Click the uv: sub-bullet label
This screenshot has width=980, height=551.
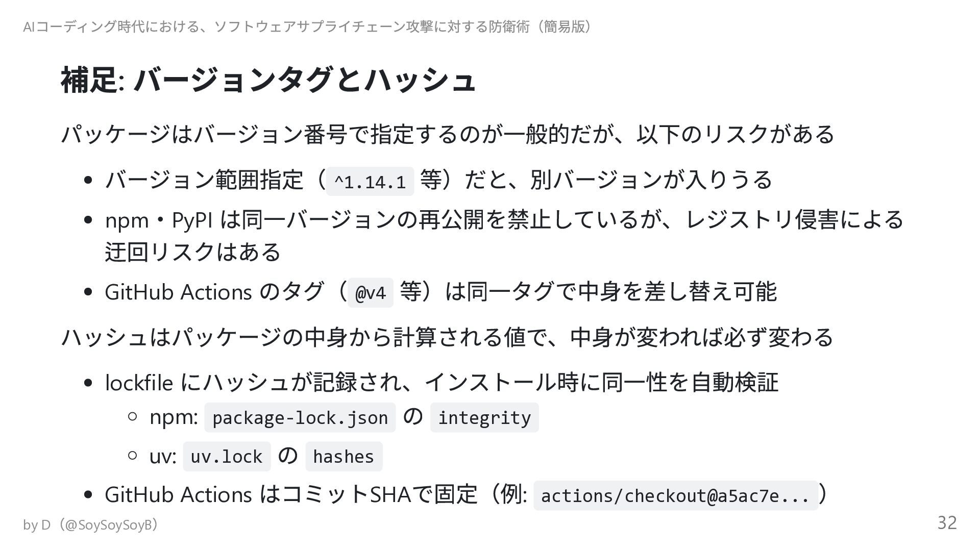click(x=163, y=456)
